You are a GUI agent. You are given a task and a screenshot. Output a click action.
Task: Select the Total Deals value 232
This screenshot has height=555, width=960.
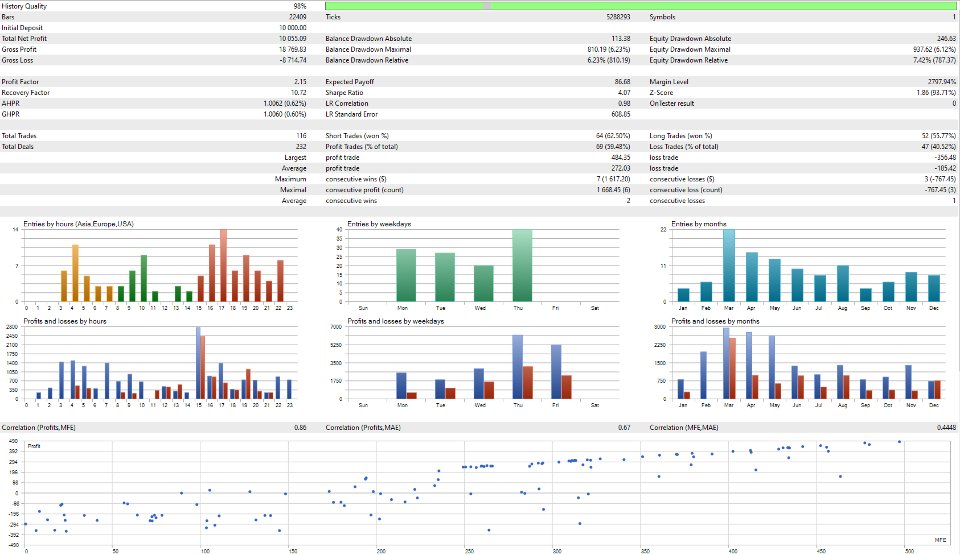(x=301, y=147)
